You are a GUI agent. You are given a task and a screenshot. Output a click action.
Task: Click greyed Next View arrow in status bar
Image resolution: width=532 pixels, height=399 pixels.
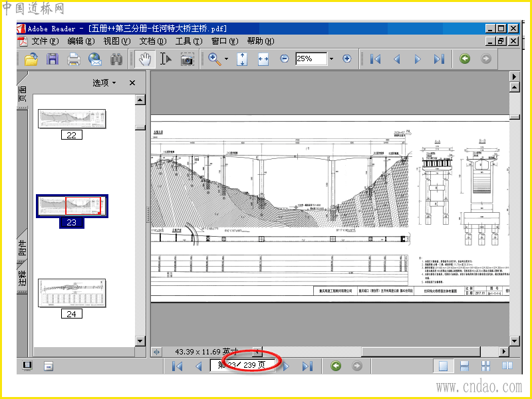point(357,366)
